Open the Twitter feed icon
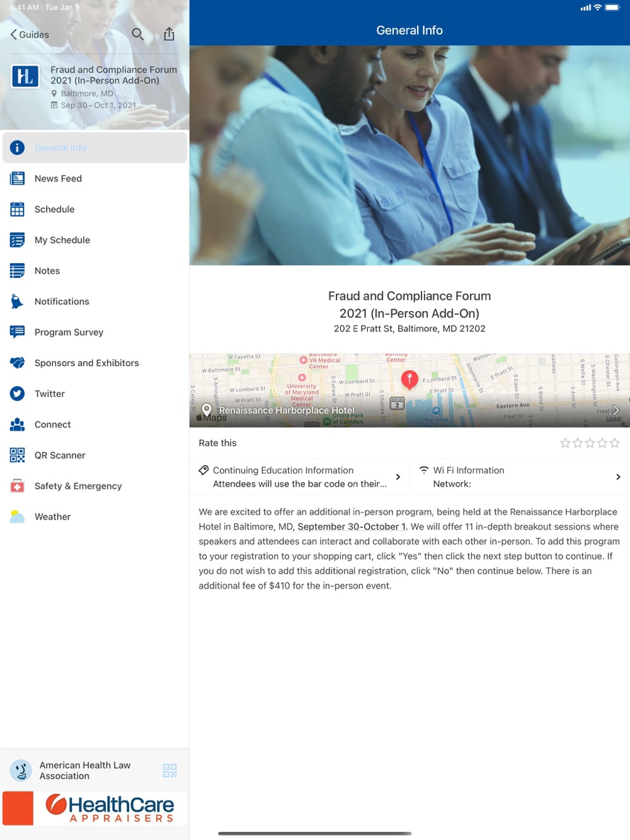 (18, 394)
